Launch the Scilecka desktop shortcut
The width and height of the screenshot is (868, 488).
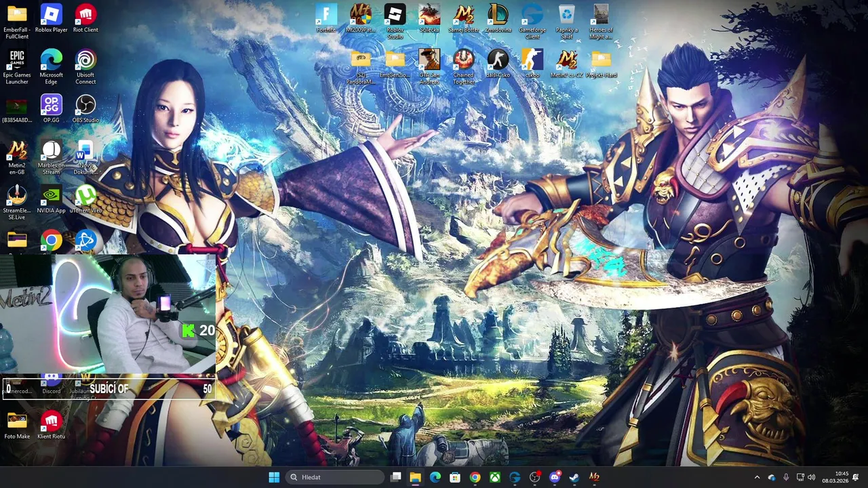pyautogui.click(x=429, y=18)
